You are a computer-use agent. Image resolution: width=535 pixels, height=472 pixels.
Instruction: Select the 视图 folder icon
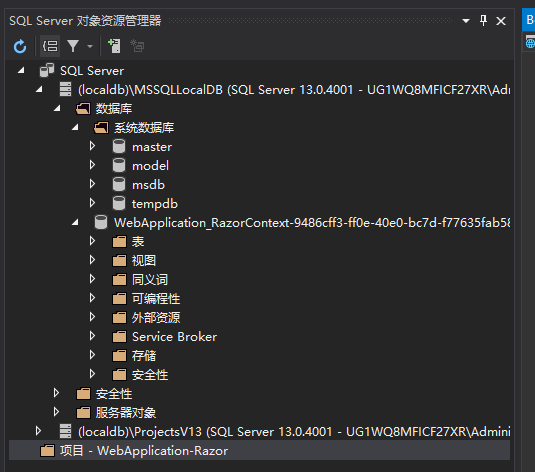pos(119,261)
